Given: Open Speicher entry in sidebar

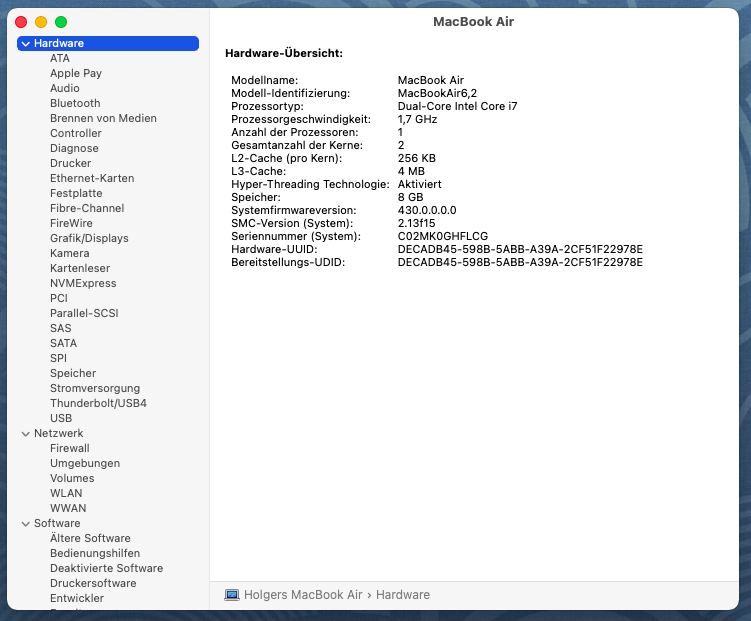Looking at the screenshot, I should [73, 373].
